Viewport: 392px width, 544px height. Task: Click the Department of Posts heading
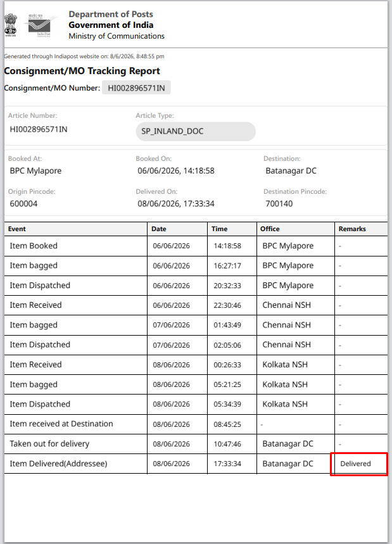point(111,14)
